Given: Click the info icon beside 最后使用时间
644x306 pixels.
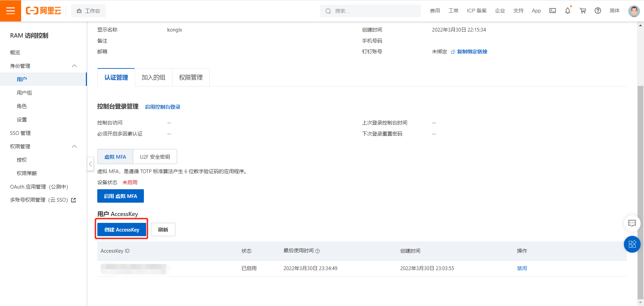Looking at the screenshot, I should point(318,251).
